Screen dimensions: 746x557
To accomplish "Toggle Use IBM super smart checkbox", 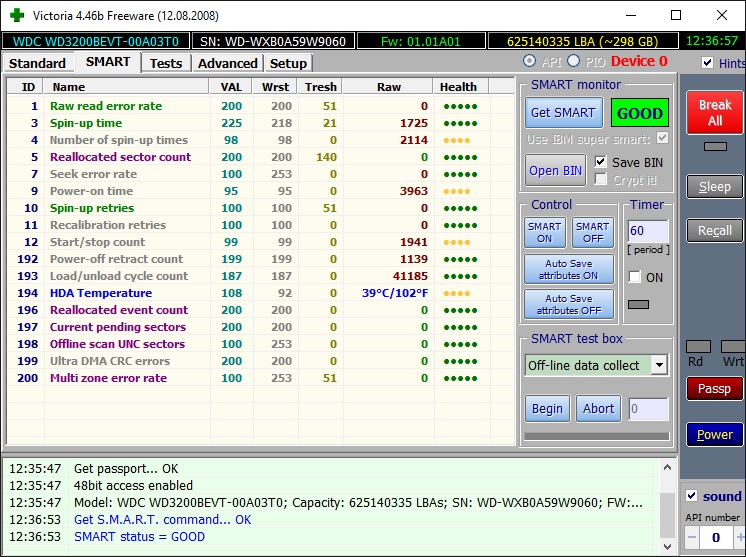I will pyautogui.click(x=662, y=138).
